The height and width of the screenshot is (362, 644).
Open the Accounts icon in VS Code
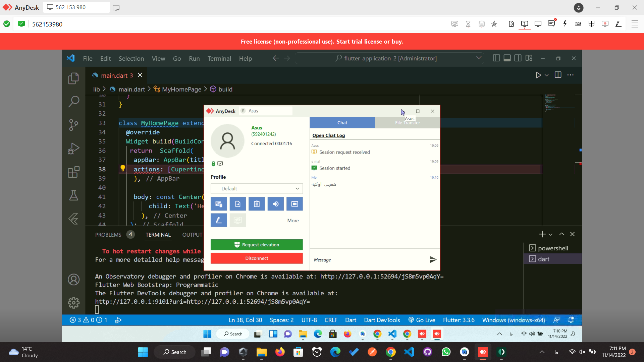[73, 280]
